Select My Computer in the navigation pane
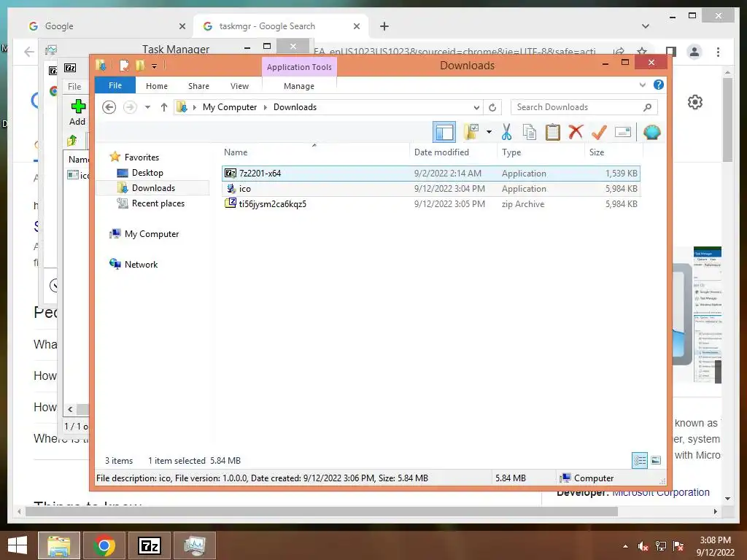The width and height of the screenshot is (747, 560). (x=152, y=234)
